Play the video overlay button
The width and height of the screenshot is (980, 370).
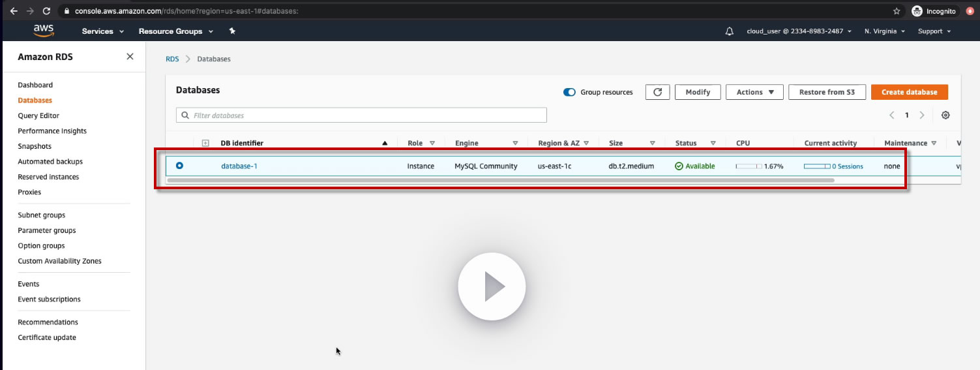tap(492, 286)
